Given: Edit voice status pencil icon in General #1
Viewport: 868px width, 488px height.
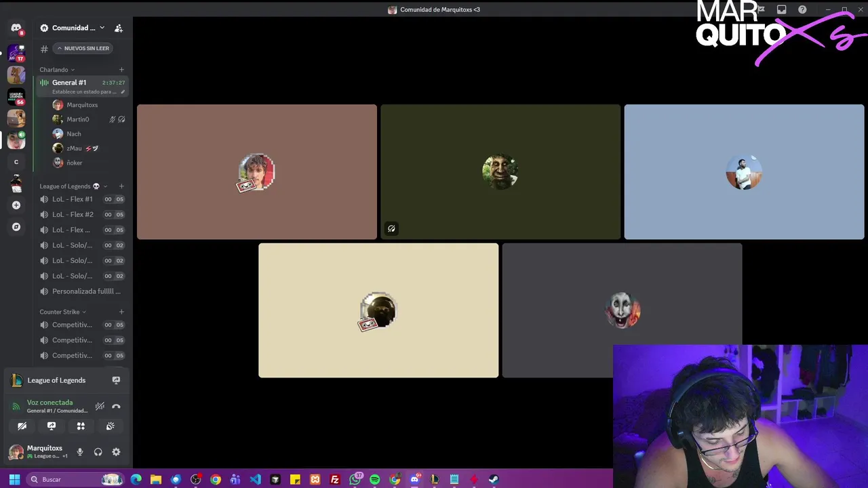Looking at the screenshot, I should [x=123, y=91].
